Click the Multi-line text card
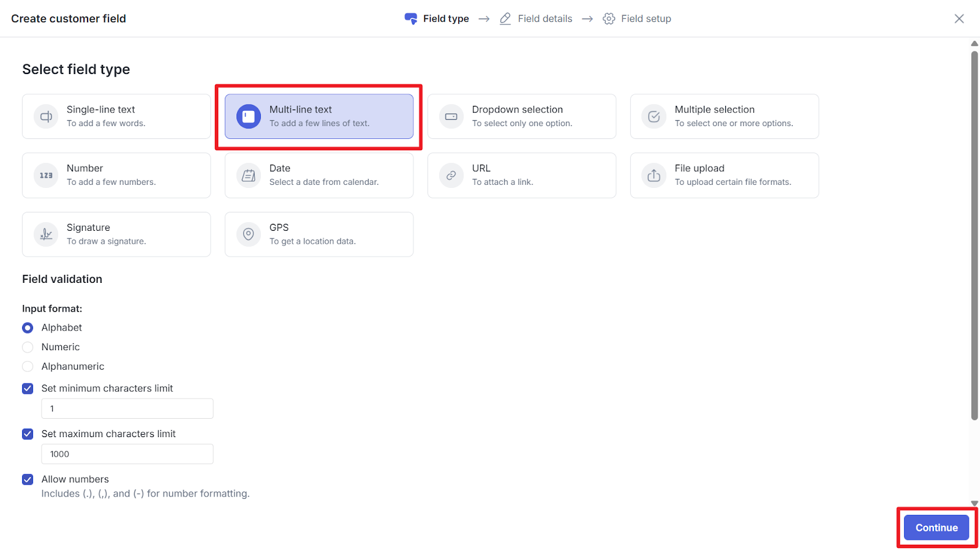Viewport: 980px width, 551px height. [319, 116]
